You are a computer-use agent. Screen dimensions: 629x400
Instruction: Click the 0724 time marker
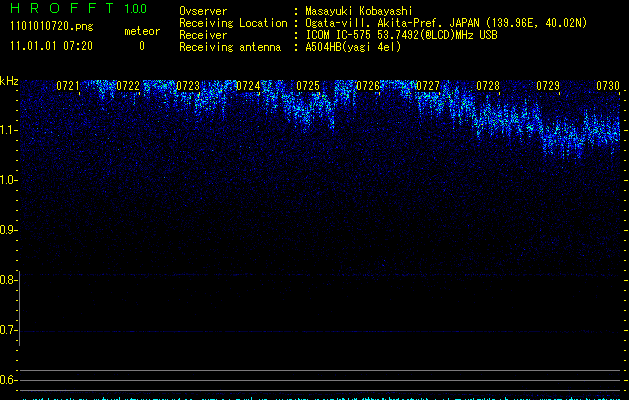248,86
